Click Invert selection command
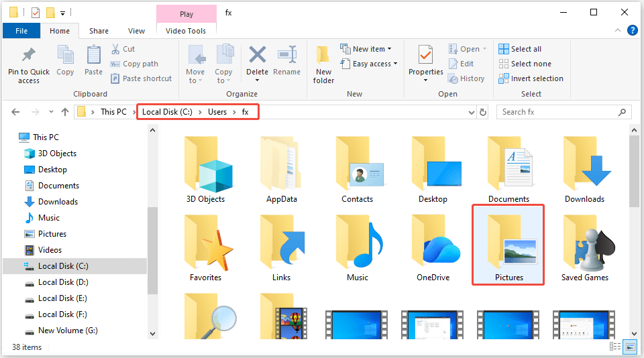644x358 pixels. pyautogui.click(x=531, y=78)
